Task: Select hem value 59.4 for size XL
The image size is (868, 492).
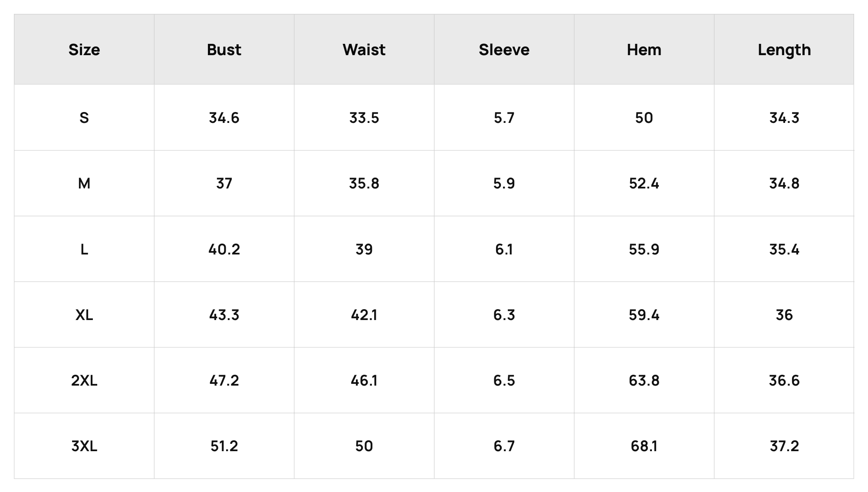Action: [644, 315]
